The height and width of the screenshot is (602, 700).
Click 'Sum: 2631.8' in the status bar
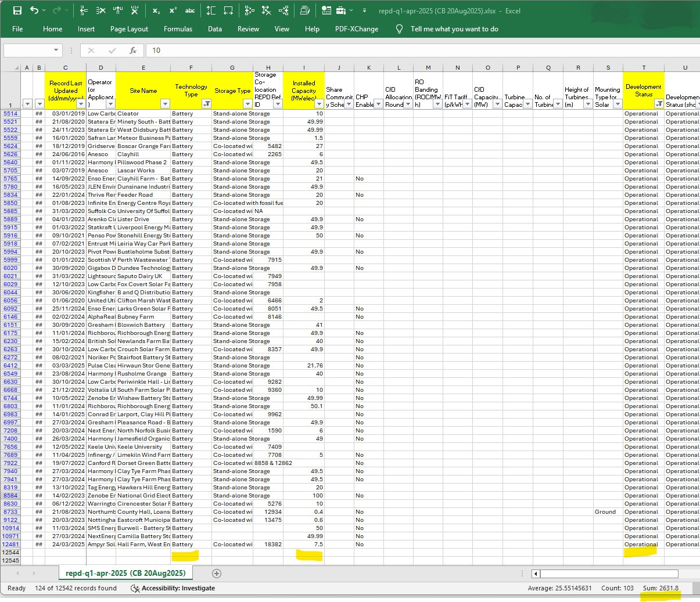click(x=660, y=588)
